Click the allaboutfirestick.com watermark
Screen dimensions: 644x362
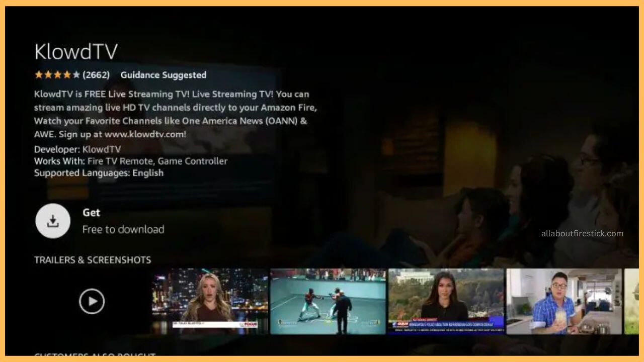tap(582, 233)
